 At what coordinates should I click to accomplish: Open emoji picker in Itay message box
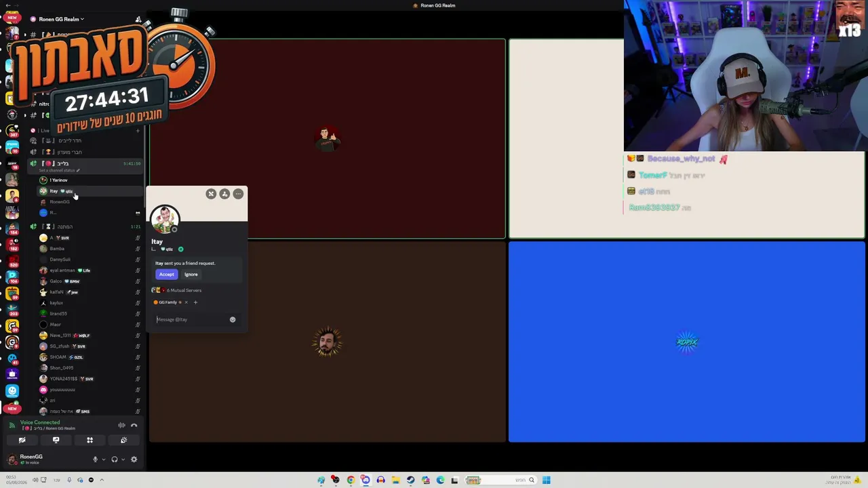[233, 319]
